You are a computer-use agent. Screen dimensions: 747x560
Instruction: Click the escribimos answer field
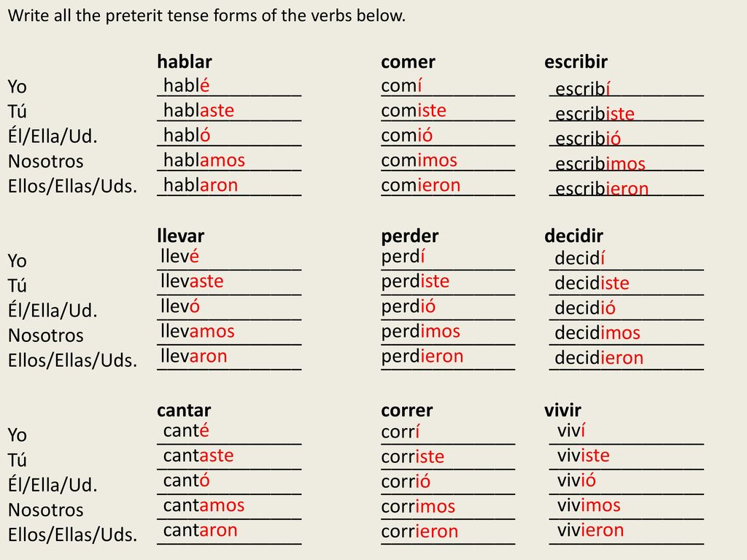[626, 163]
